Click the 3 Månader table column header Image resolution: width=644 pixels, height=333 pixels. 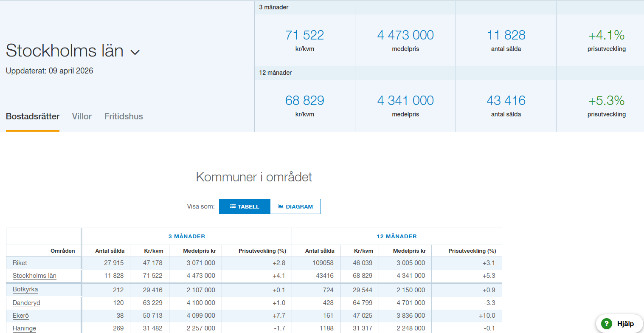tap(187, 236)
